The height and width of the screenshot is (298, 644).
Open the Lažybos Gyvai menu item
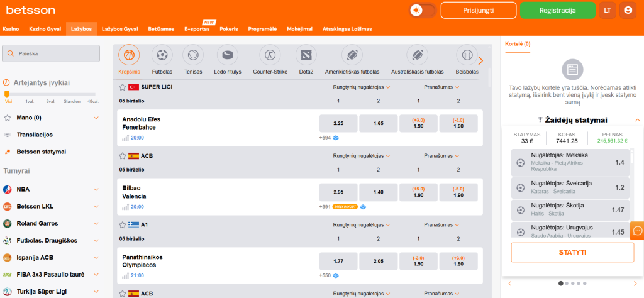[x=120, y=29]
